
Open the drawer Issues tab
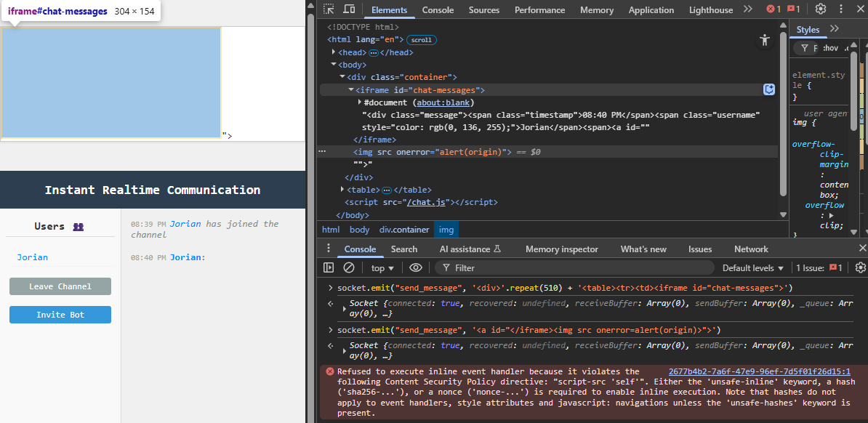(x=700, y=249)
